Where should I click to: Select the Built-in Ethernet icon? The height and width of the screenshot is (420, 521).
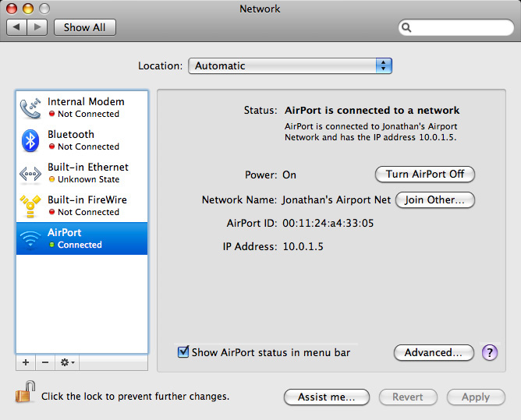pos(30,173)
